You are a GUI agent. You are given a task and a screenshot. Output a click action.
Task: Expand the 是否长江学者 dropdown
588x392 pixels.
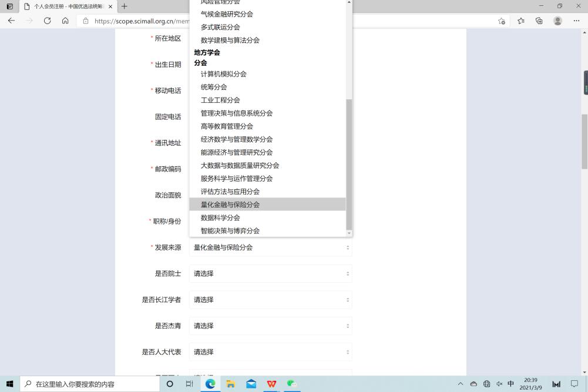pyautogui.click(x=270, y=300)
